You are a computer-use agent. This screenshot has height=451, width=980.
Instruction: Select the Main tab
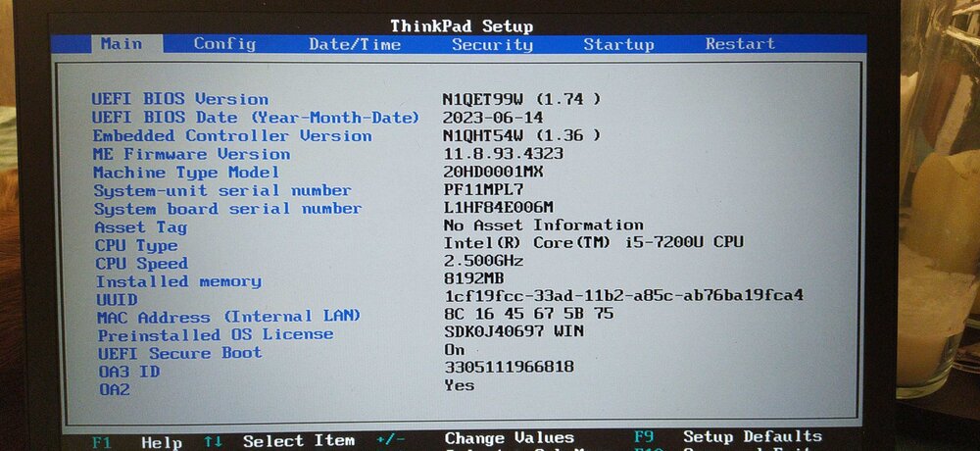click(x=121, y=44)
